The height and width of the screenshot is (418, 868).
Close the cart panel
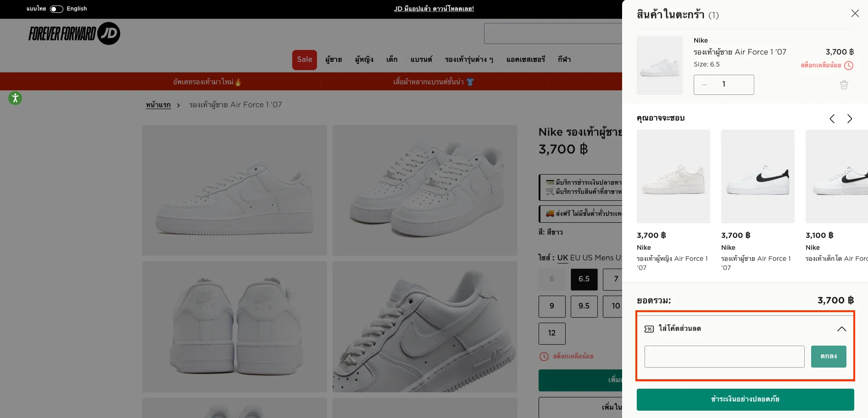[855, 13]
